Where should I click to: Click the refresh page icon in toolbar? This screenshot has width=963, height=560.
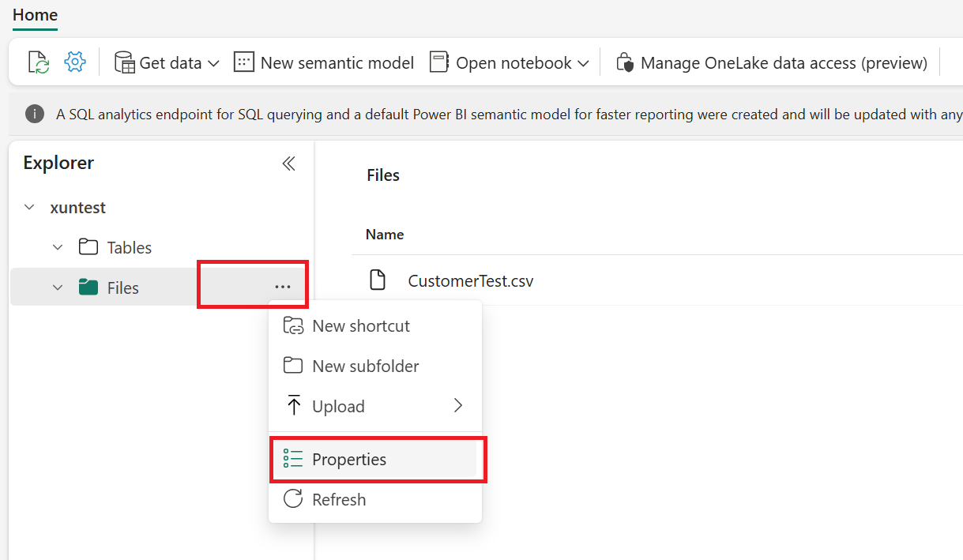(x=38, y=62)
